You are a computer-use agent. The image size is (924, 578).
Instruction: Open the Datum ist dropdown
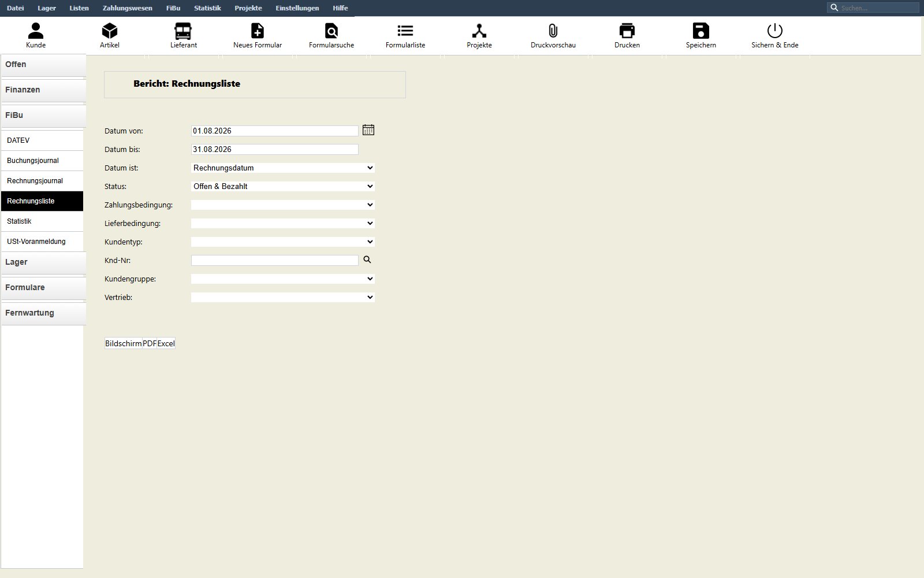(x=283, y=168)
